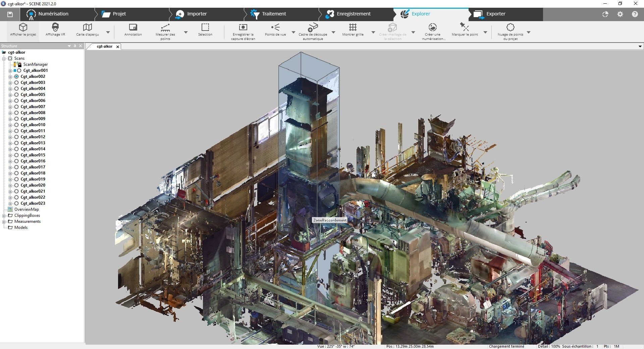The image size is (644, 349).
Task: Open Mesurer des points dropdown arrow
Action: [186, 33]
